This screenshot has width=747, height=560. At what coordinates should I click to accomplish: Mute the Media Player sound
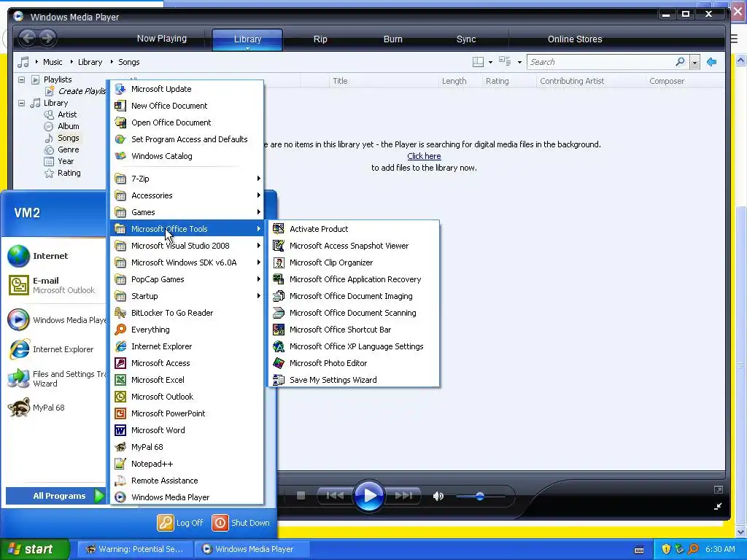pyautogui.click(x=438, y=496)
